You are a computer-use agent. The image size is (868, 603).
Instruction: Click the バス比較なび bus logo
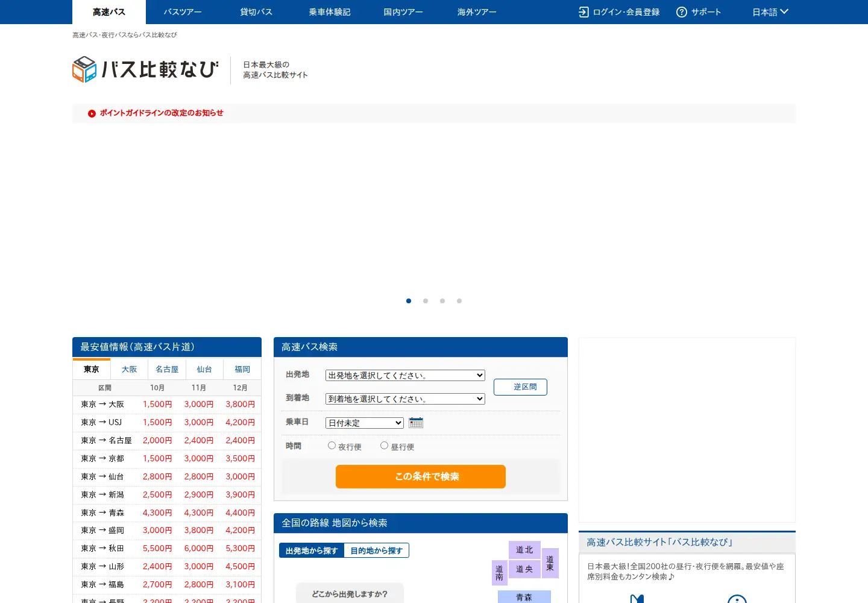click(x=145, y=69)
